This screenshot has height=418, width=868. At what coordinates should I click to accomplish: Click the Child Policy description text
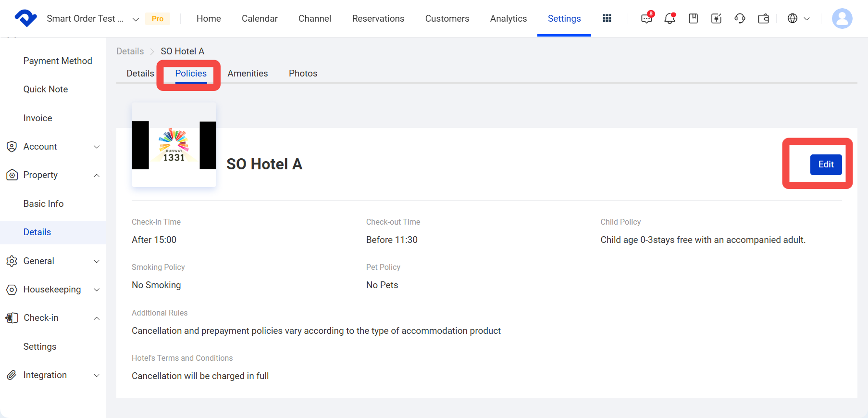pos(703,240)
